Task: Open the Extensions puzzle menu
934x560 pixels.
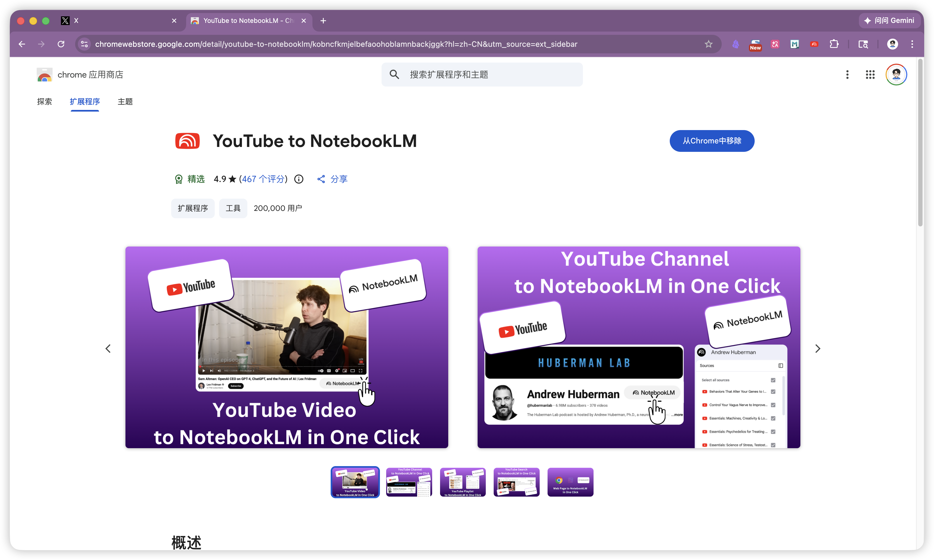Action: tap(834, 44)
